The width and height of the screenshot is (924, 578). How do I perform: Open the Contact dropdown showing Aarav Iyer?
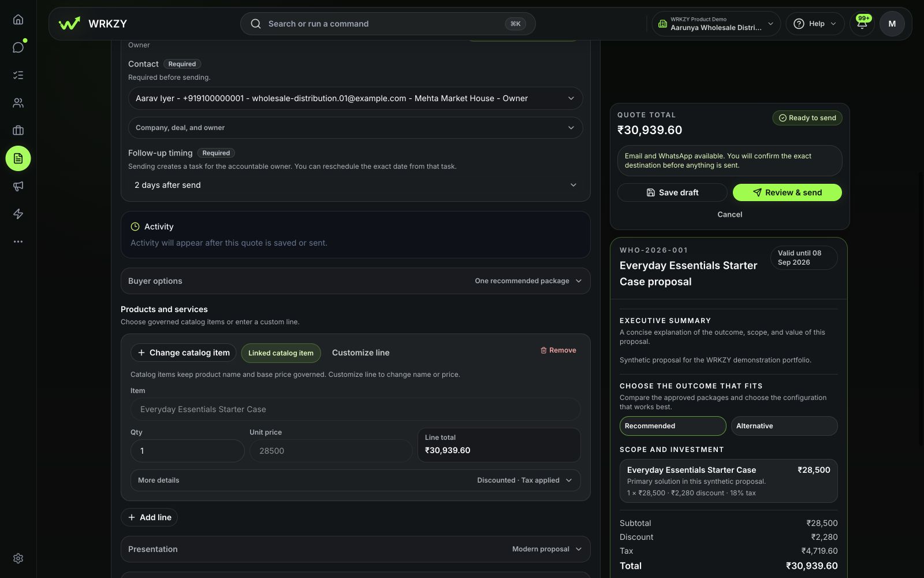tap(355, 98)
